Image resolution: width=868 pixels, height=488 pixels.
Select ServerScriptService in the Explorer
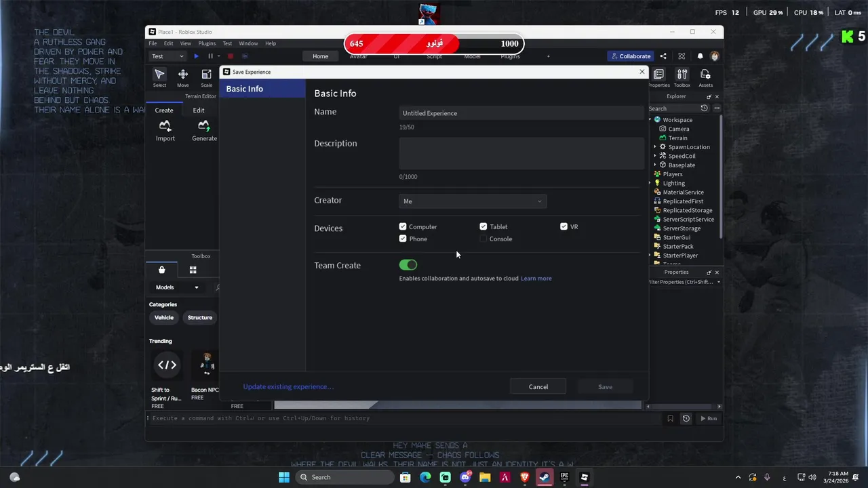688,220
